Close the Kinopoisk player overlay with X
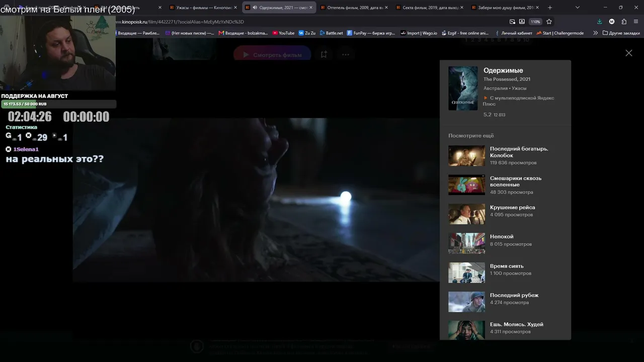This screenshot has width=644, height=362. (x=628, y=53)
